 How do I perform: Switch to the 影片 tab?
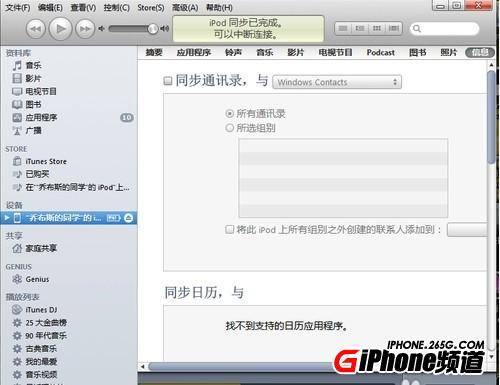[x=296, y=52]
